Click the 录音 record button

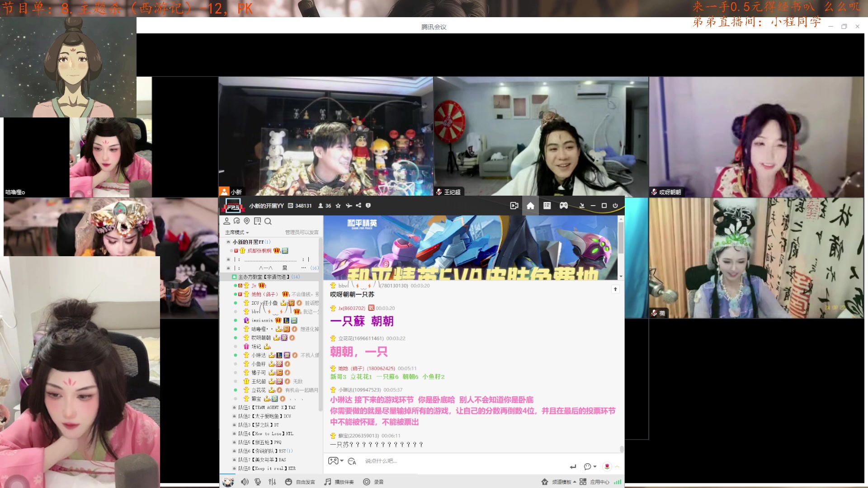pos(373,482)
